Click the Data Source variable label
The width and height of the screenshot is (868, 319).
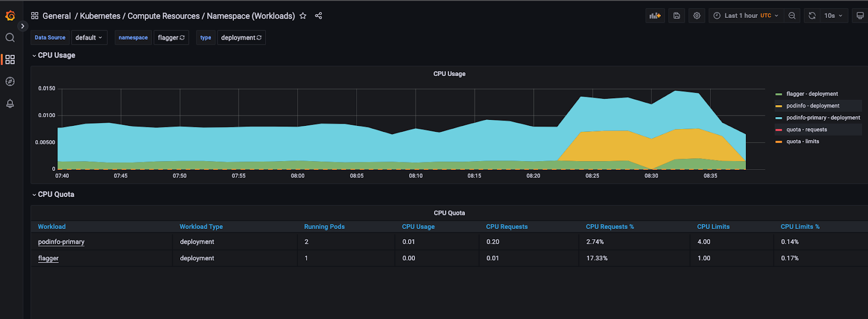(x=50, y=37)
